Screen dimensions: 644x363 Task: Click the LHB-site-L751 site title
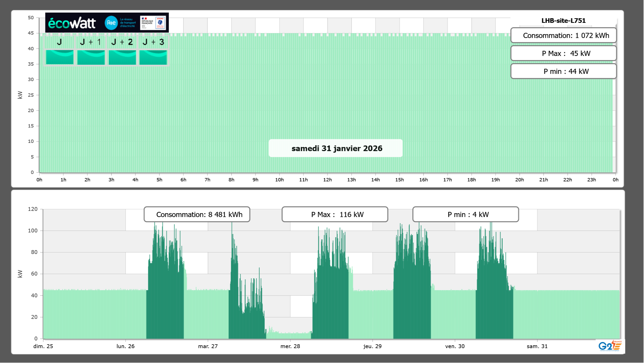[x=563, y=21]
